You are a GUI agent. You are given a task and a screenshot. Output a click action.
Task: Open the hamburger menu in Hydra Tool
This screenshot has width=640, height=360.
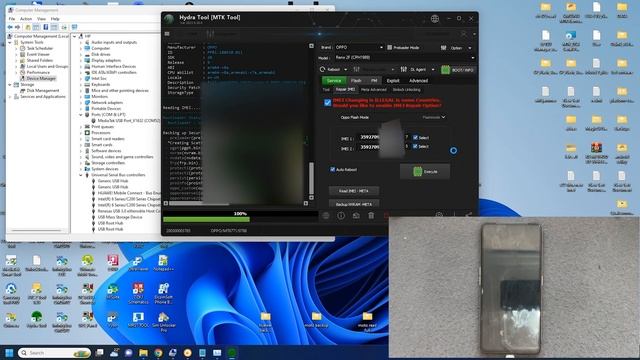167,34
